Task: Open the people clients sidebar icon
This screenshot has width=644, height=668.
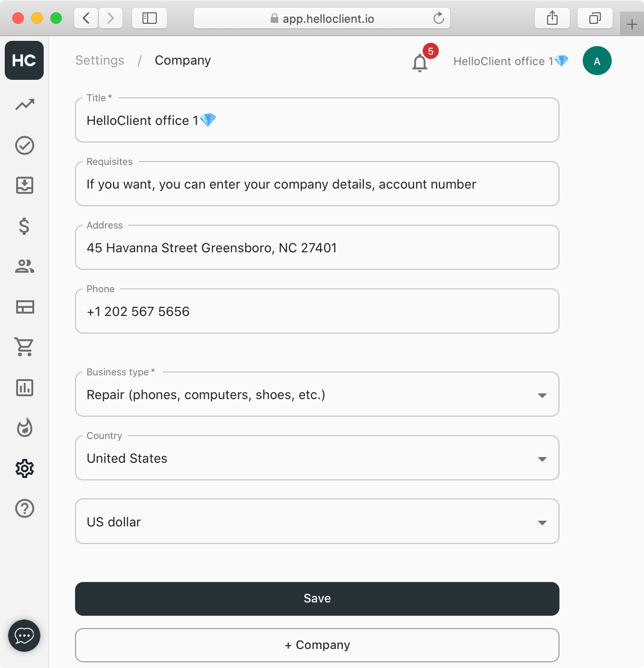Action: click(x=25, y=266)
